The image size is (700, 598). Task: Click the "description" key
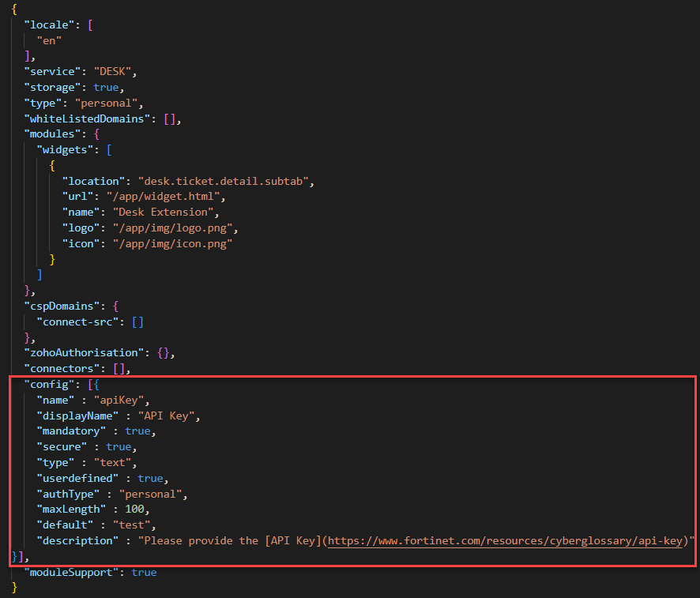(x=77, y=541)
